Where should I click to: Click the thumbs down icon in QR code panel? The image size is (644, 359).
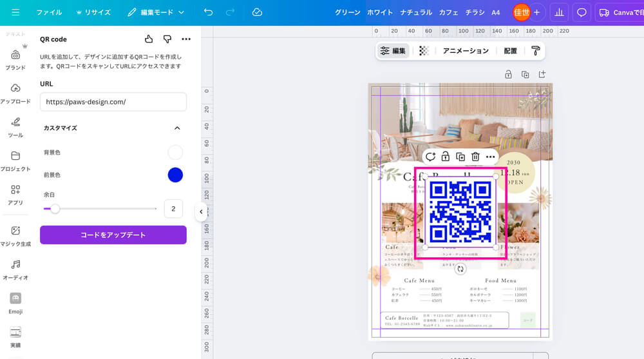167,39
